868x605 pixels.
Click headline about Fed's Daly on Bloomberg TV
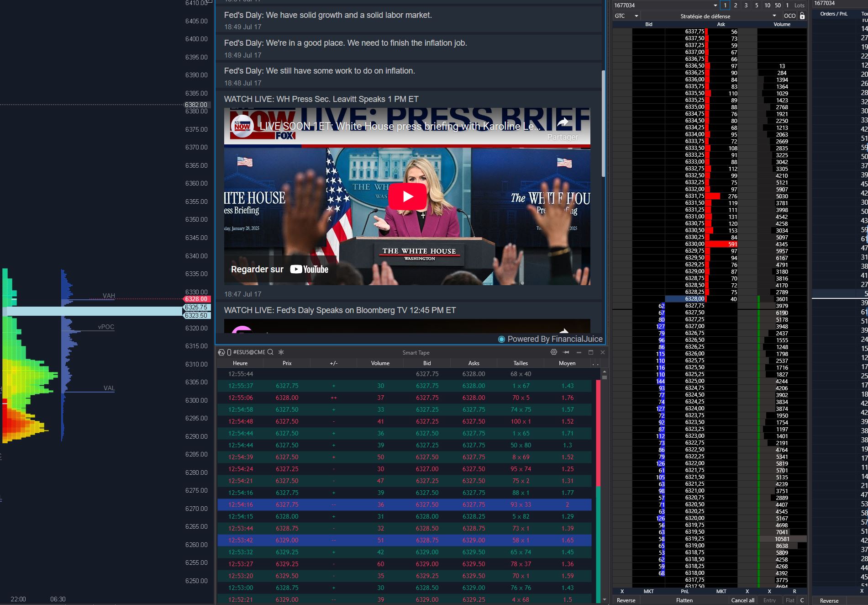click(x=340, y=310)
